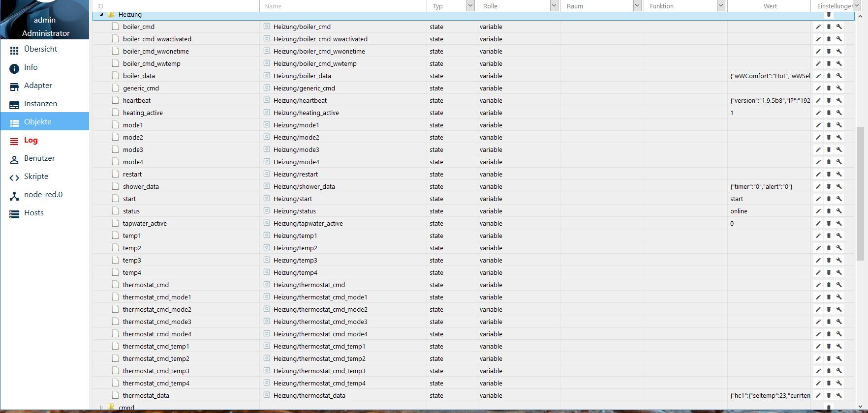This screenshot has width=868, height=413.
Task: Open the Funktion filter dropdown
Action: point(721,6)
